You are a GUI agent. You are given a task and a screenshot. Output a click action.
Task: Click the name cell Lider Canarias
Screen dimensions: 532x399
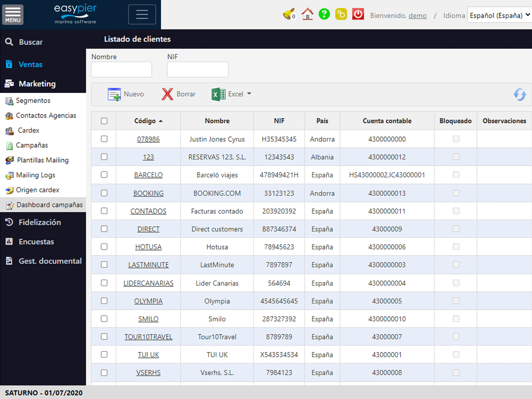[x=217, y=283]
